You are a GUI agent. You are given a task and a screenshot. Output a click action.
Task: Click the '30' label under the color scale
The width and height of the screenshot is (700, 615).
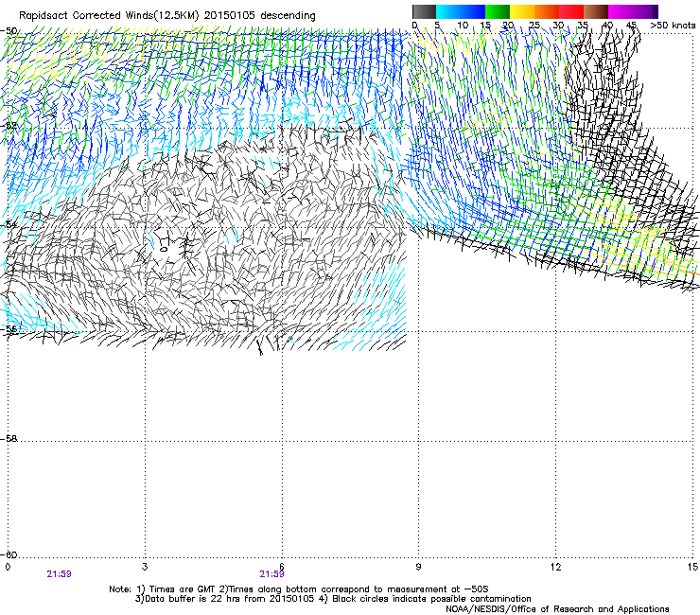[558, 26]
